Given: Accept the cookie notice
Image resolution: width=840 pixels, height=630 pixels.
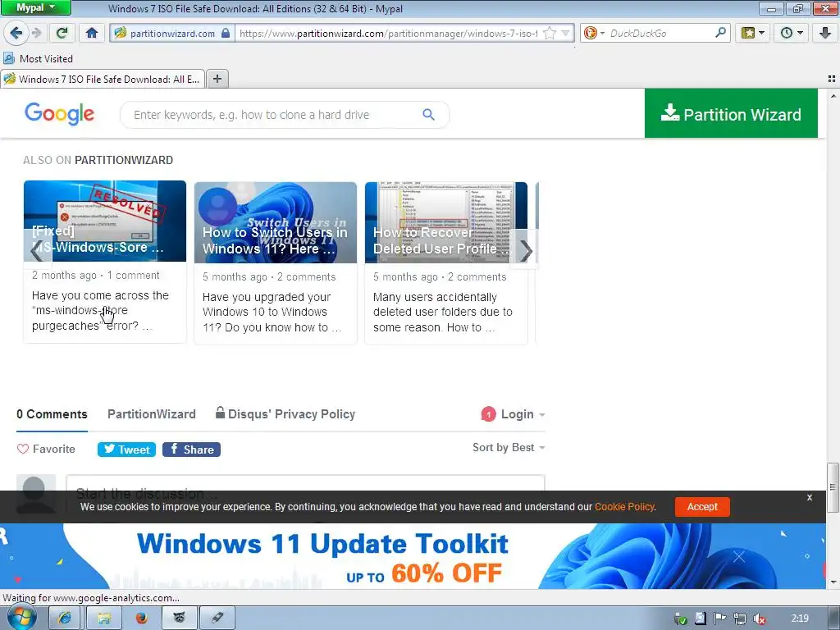Looking at the screenshot, I should 702,507.
